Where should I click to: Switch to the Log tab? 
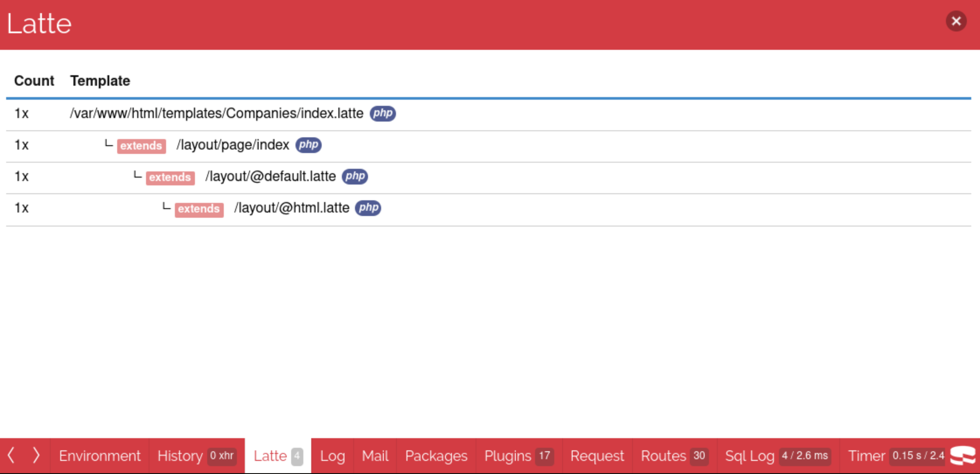pos(332,456)
